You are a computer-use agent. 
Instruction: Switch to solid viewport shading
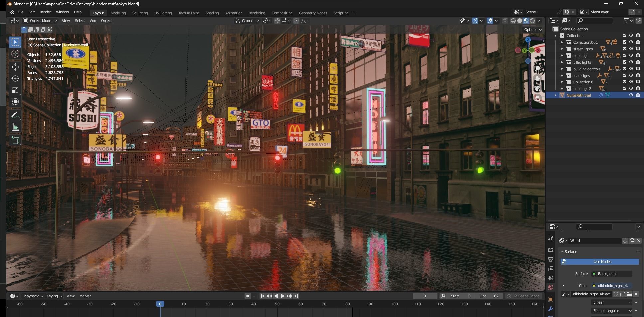pos(520,21)
